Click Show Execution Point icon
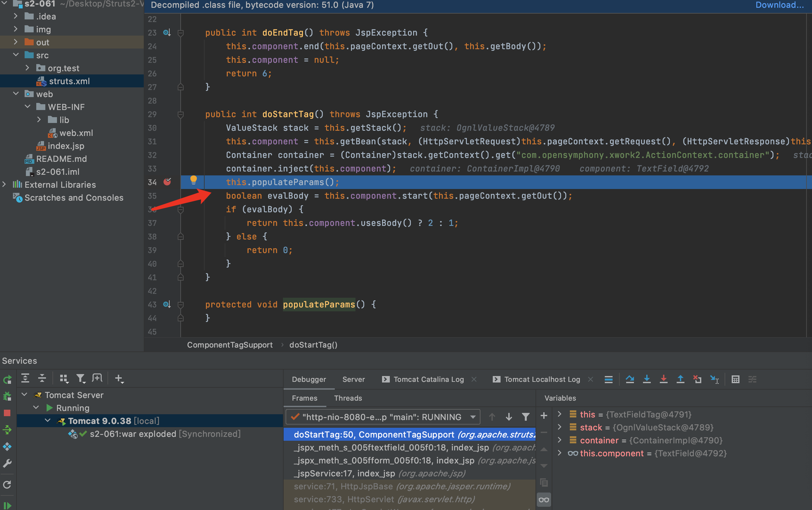This screenshot has height=510, width=812. coord(609,379)
